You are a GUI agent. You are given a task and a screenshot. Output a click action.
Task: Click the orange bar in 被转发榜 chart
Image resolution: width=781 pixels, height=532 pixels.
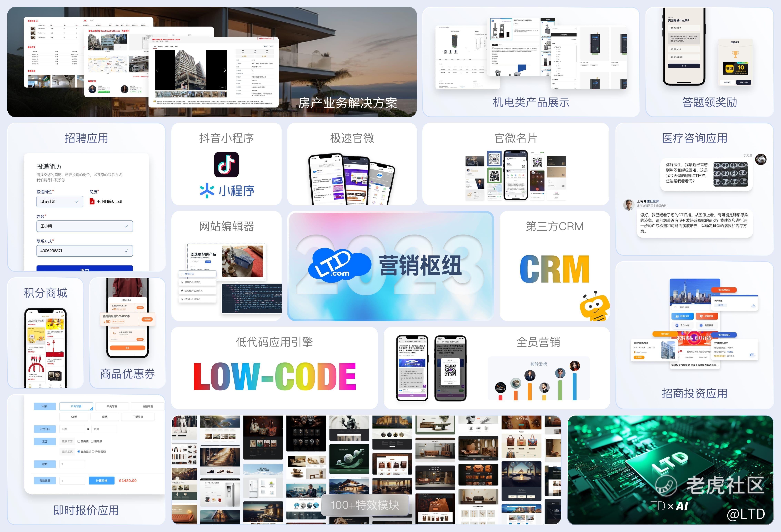pyautogui.click(x=530, y=391)
